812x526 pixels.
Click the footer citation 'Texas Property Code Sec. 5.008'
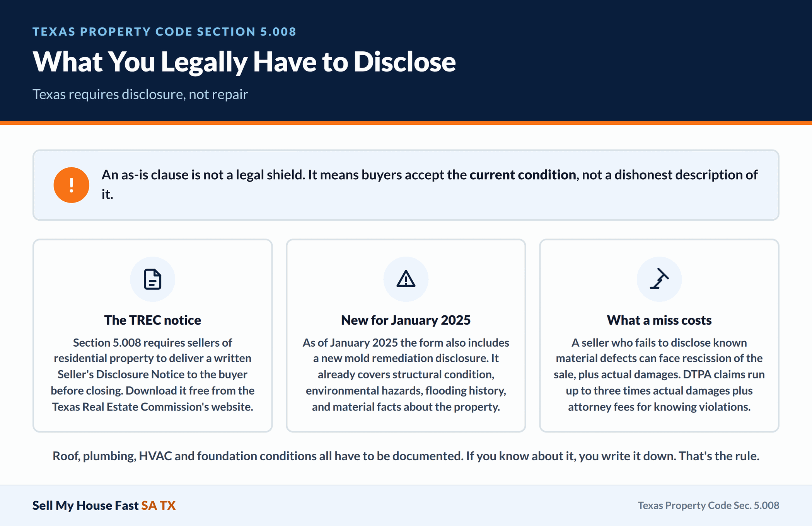(708, 506)
